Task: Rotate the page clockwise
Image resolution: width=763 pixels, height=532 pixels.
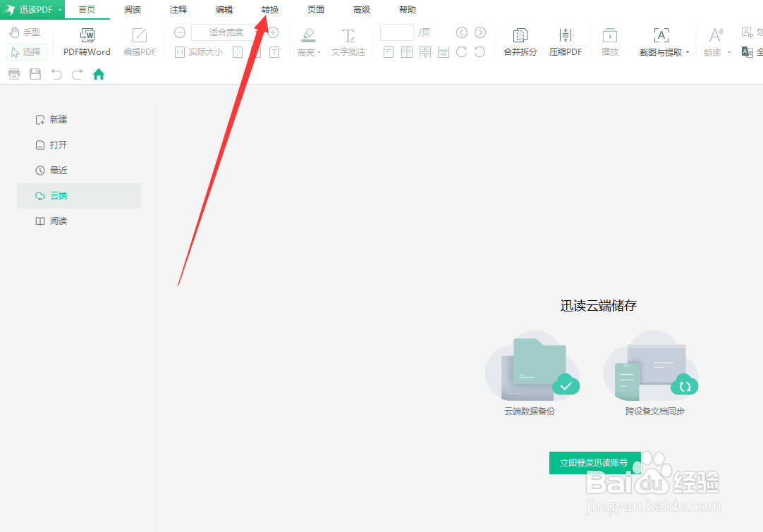Action: pyautogui.click(x=462, y=52)
